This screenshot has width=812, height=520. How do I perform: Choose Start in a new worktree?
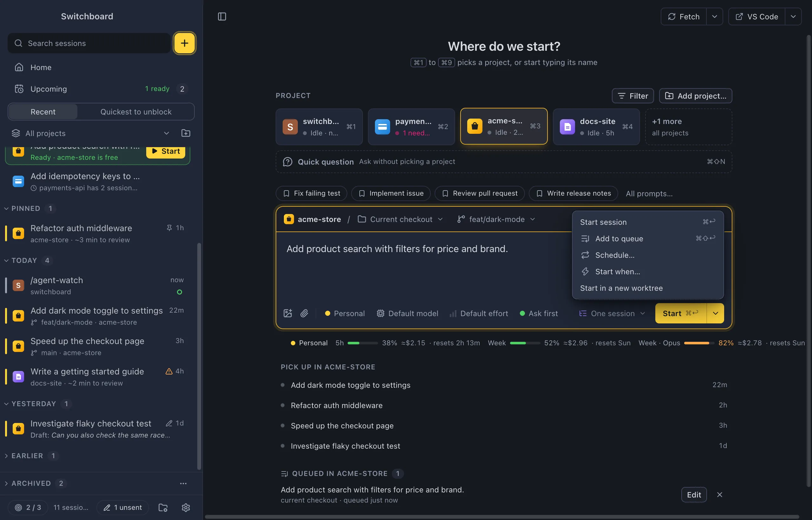tap(648, 288)
